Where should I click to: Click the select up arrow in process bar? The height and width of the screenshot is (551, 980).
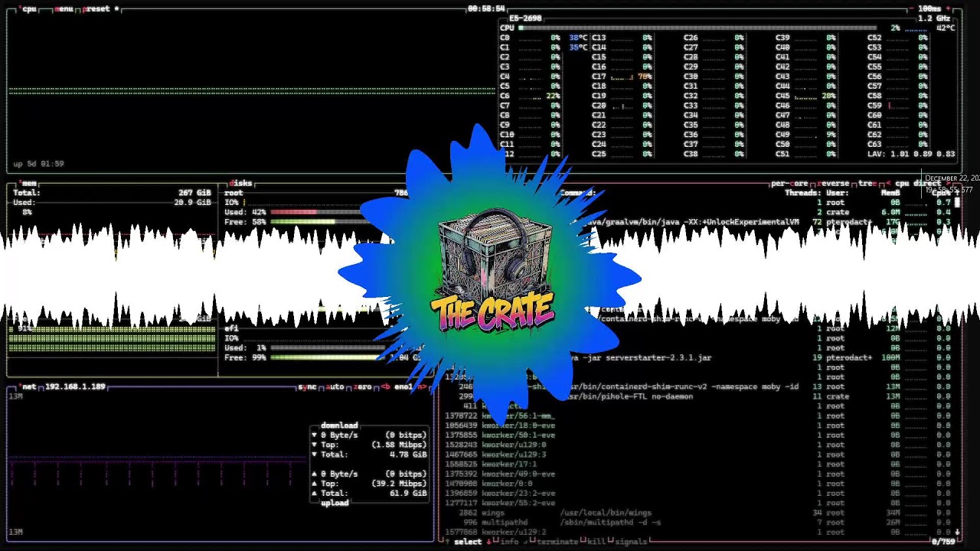[x=447, y=542]
